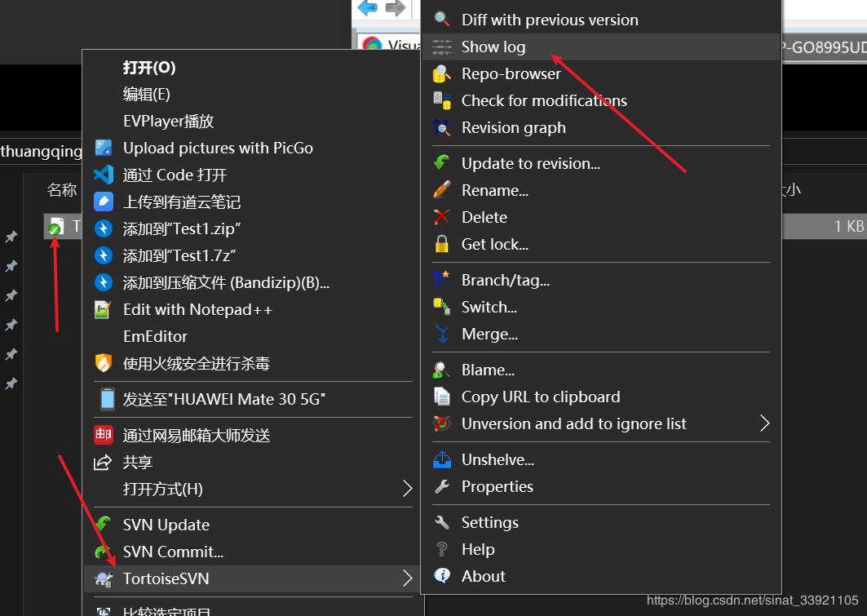Click the back navigation arrow
867x616 pixels.
[x=367, y=9]
